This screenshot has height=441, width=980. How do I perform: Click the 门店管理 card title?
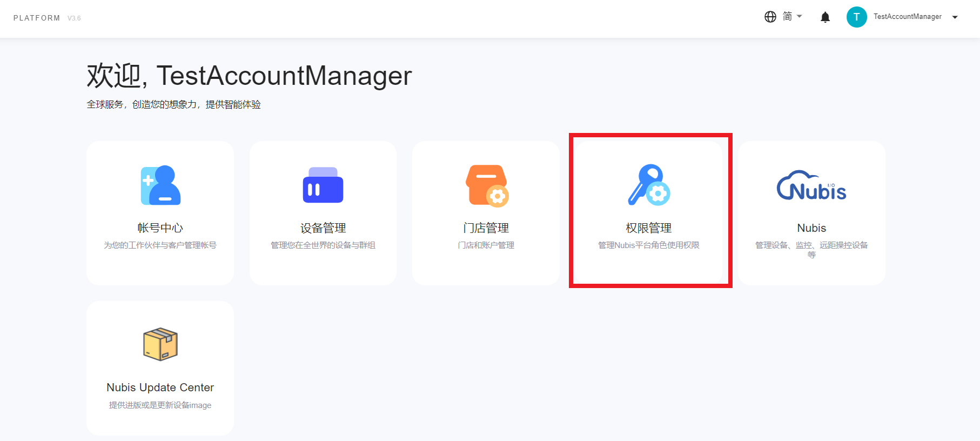(486, 228)
